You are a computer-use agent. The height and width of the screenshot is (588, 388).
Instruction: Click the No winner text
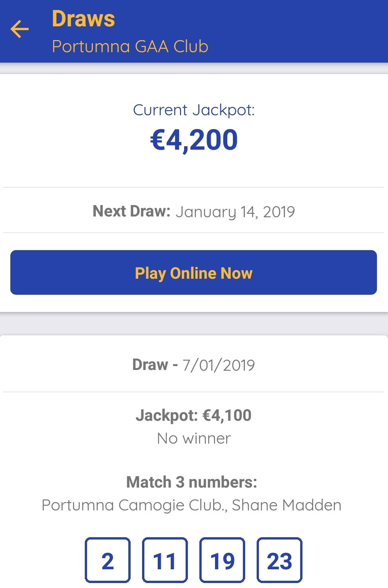click(194, 438)
